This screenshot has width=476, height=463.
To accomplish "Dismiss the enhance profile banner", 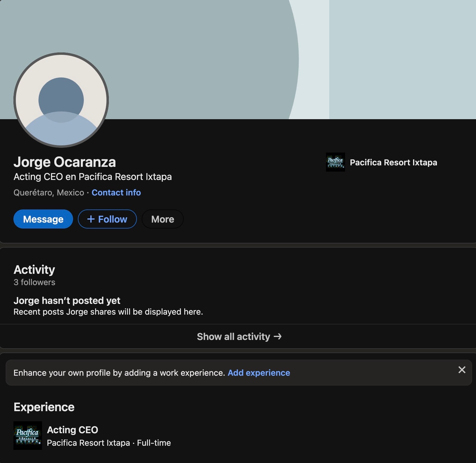I will (462, 370).
